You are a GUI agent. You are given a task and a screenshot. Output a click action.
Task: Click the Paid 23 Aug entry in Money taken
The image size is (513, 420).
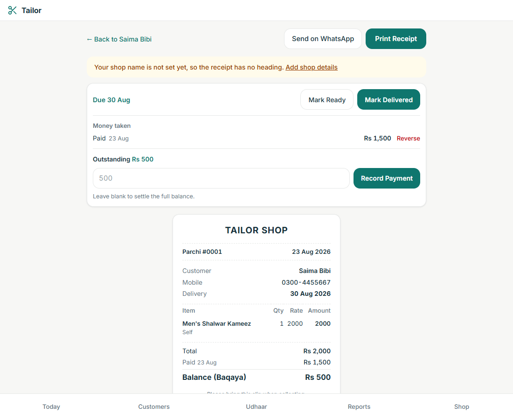click(111, 139)
